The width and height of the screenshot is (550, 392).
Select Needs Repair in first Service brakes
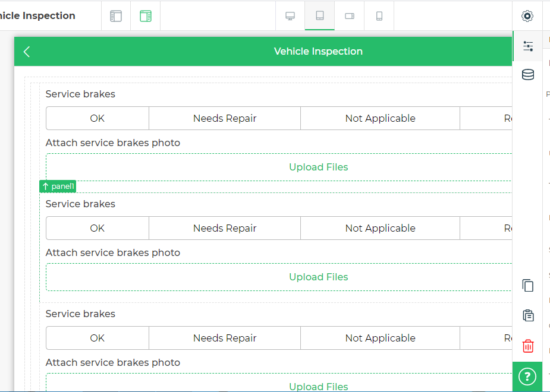coord(225,118)
